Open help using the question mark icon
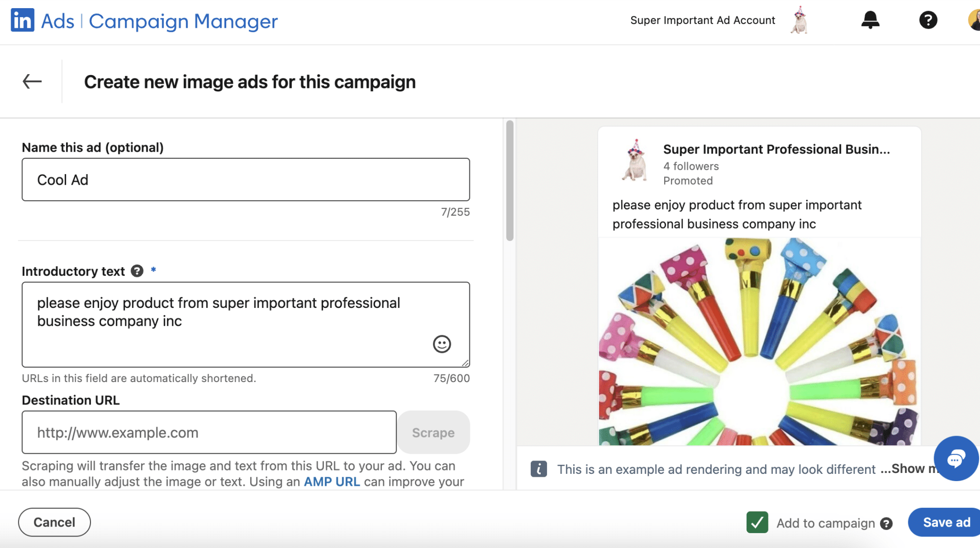The width and height of the screenshot is (980, 548). [x=927, y=20]
